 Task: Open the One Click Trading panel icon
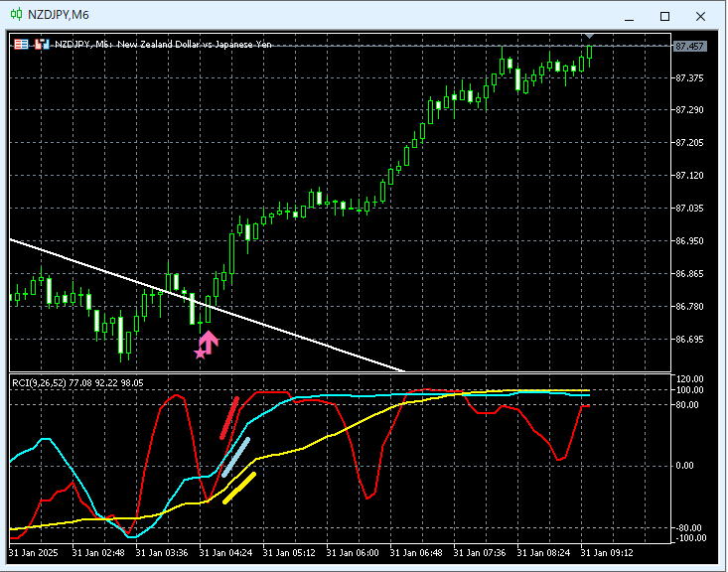tap(21, 45)
